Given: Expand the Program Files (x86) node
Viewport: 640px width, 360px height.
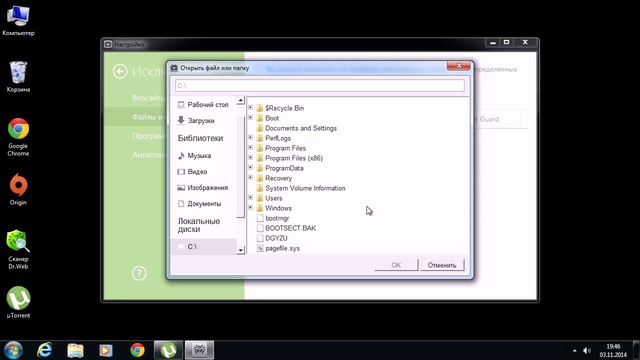Looking at the screenshot, I should tap(250, 158).
